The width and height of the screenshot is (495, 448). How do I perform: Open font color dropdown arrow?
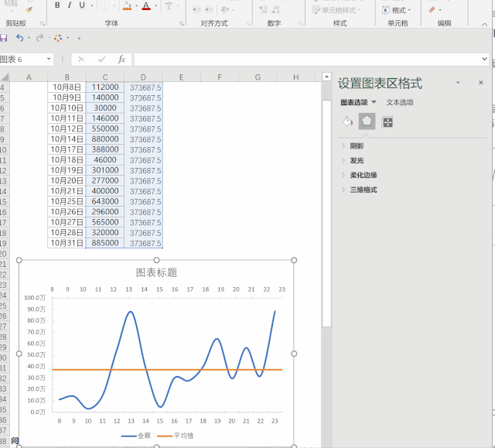pos(156,5)
